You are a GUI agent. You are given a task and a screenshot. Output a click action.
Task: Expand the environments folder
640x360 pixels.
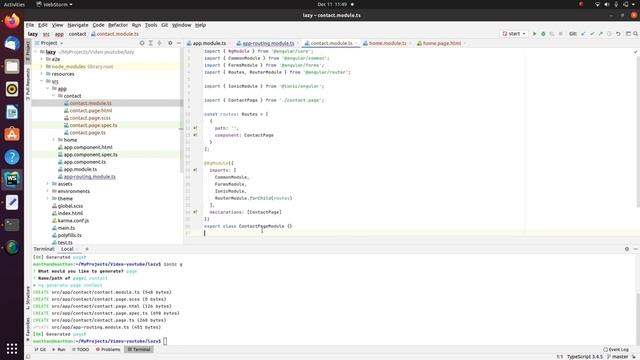[x=48, y=191]
